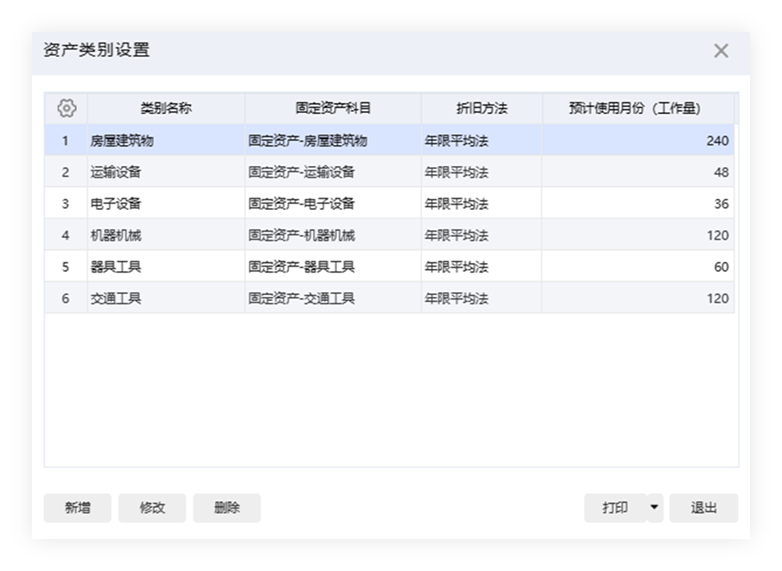782x571 pixels.
Task: Click 预计使用月份（工作量） column header
Action: click(637, 108)
